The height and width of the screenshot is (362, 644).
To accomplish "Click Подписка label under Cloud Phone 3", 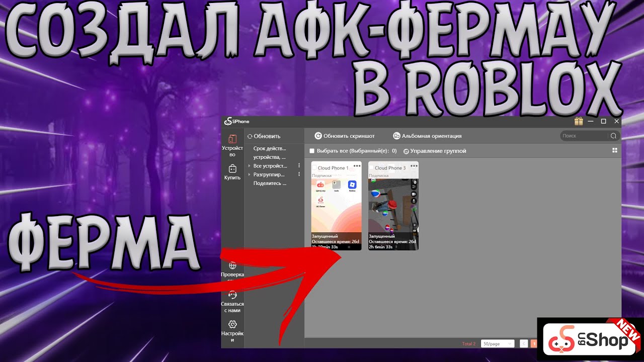I will click(379, 175).
